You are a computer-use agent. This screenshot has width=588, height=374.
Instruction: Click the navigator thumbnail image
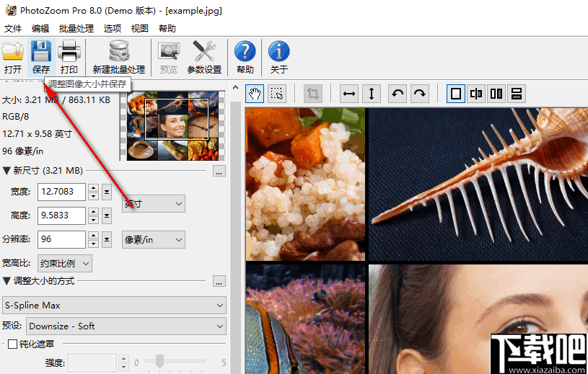[172, 126]
